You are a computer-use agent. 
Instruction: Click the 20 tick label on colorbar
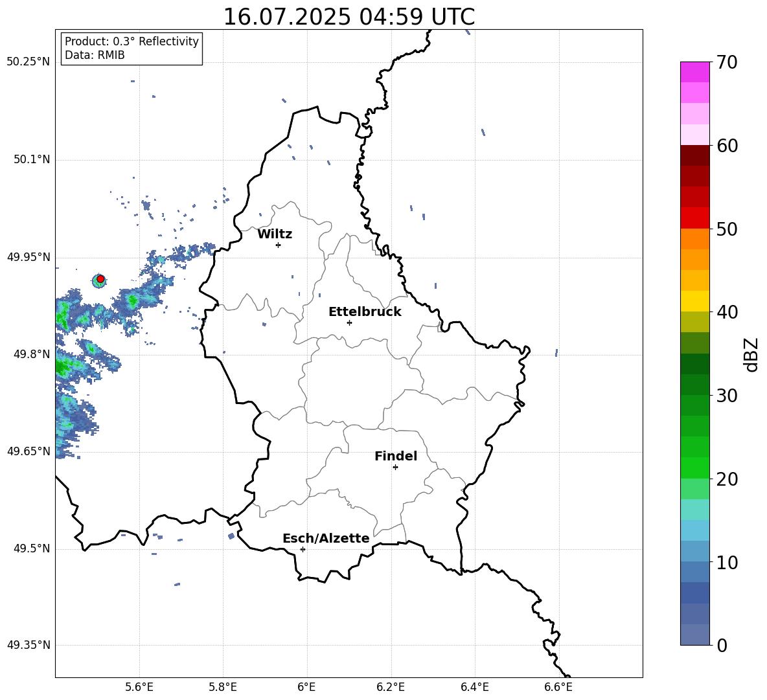tap(727, 479)
